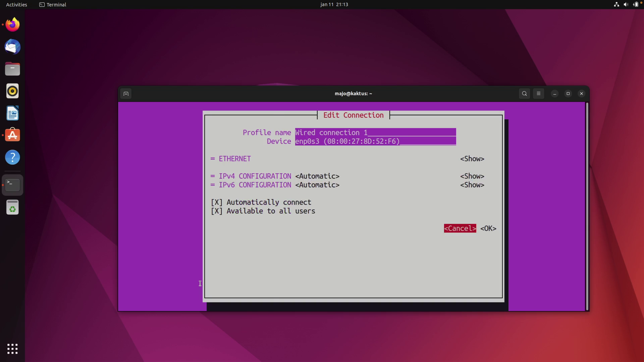Image resolution: width=644 pixels, height=362 pixels.
Task: Click the majo@kaktus window title
Action: [x=353, y=94]
